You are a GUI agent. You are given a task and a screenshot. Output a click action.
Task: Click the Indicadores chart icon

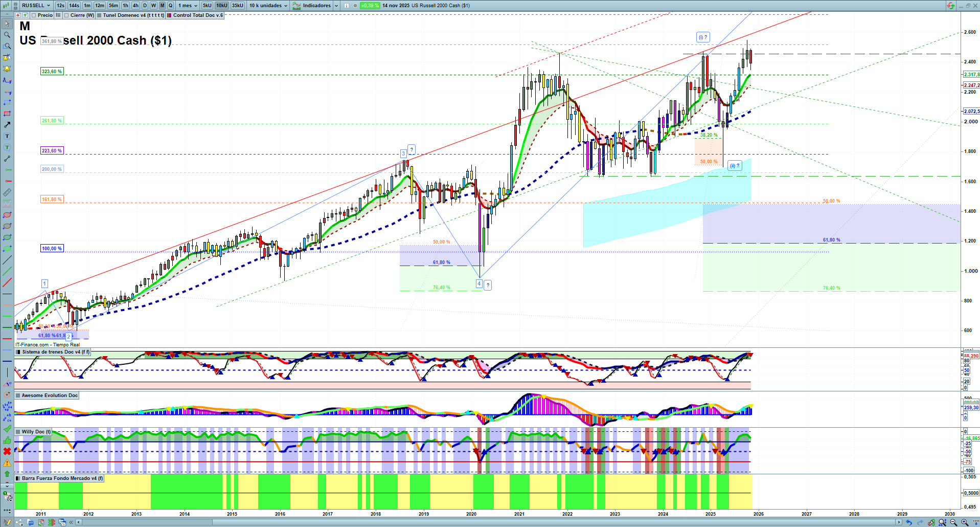pyautogui.click(x=297, y=6)
